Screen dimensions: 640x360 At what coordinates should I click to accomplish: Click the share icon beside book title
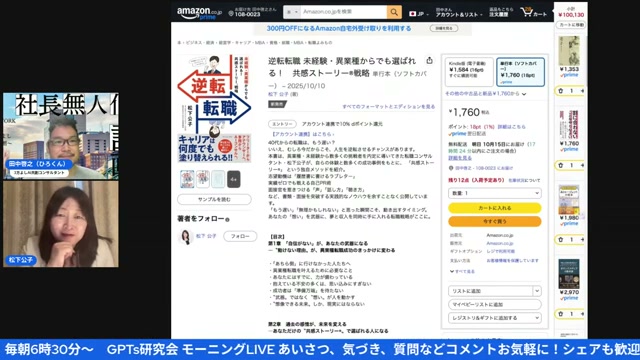[x=429, y=60]
